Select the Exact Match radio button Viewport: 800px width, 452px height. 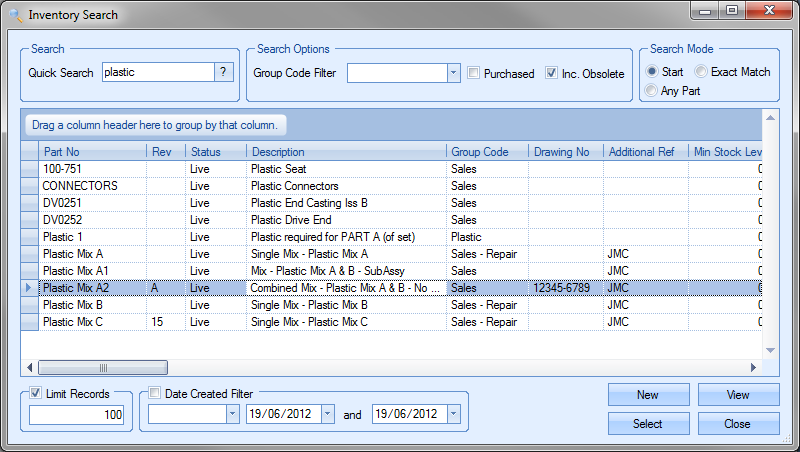coord(701,72)
